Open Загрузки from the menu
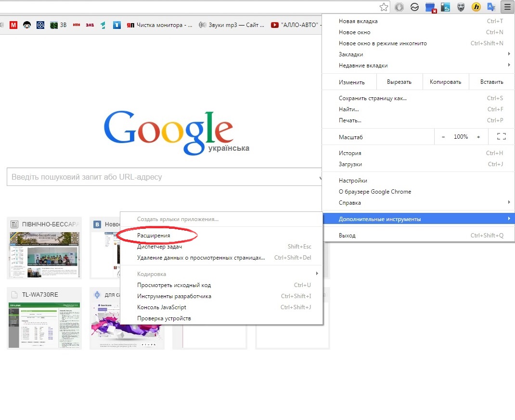The width and height of the screenshot is (515, 420). pos(418,164)
